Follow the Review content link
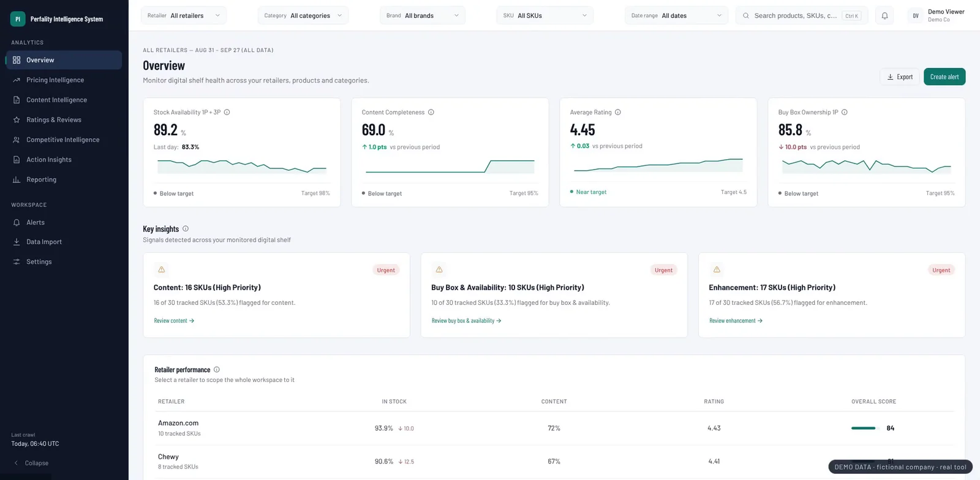This screenshot has height=480, width=980. (174, 321)
